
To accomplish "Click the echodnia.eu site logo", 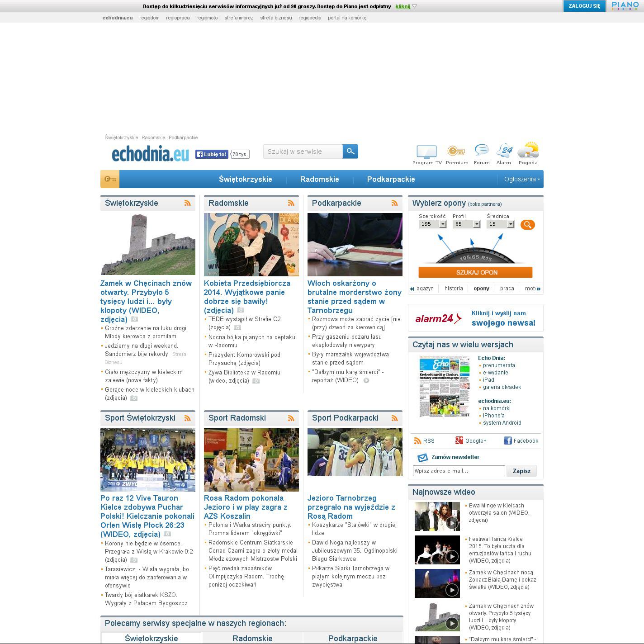I will coord(151,154).
